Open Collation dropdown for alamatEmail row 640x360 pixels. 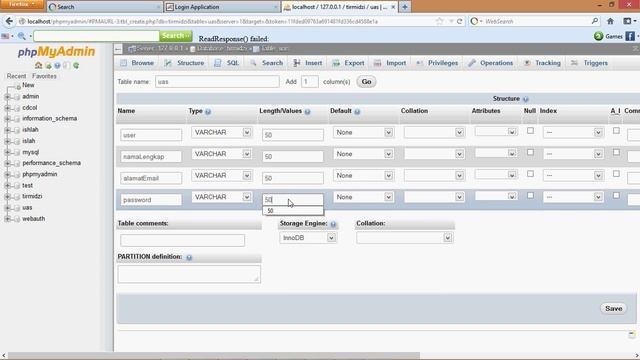click(x=434, y=176)
